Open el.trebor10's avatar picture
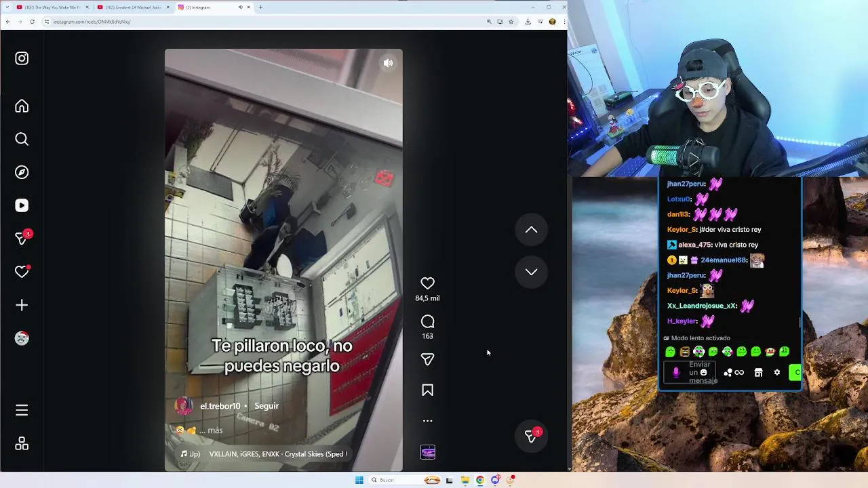The image size is (868, 488). (184, 406)
